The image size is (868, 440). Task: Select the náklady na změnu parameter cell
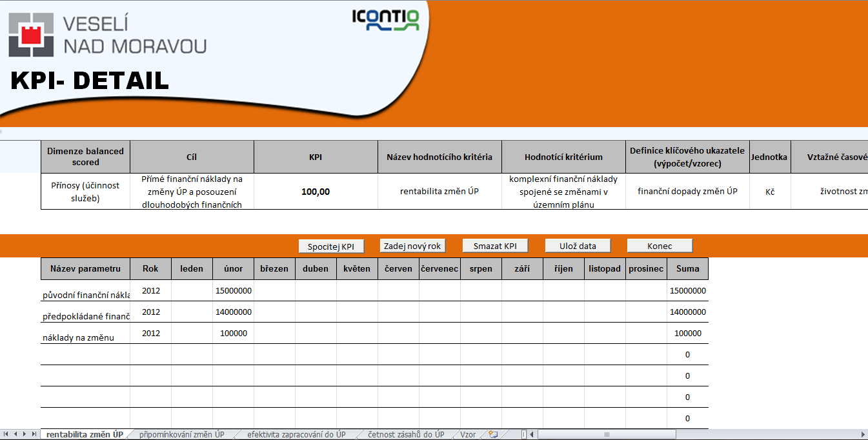click(86, 334)
